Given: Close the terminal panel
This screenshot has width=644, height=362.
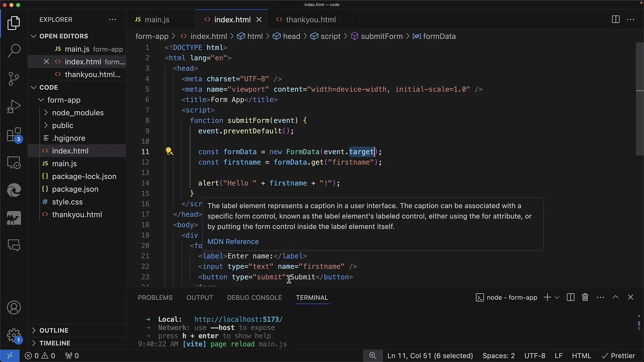Looking at the screenshot, I should (631, 297).
